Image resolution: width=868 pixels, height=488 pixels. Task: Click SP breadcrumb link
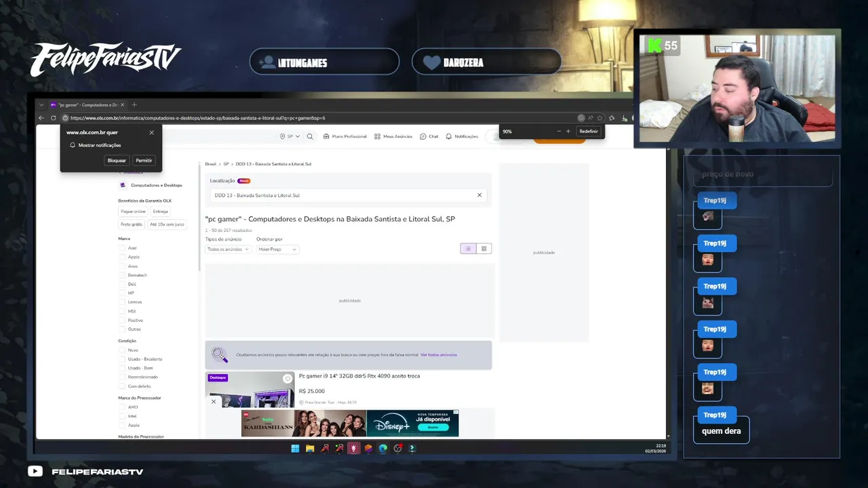click(226, 164)
